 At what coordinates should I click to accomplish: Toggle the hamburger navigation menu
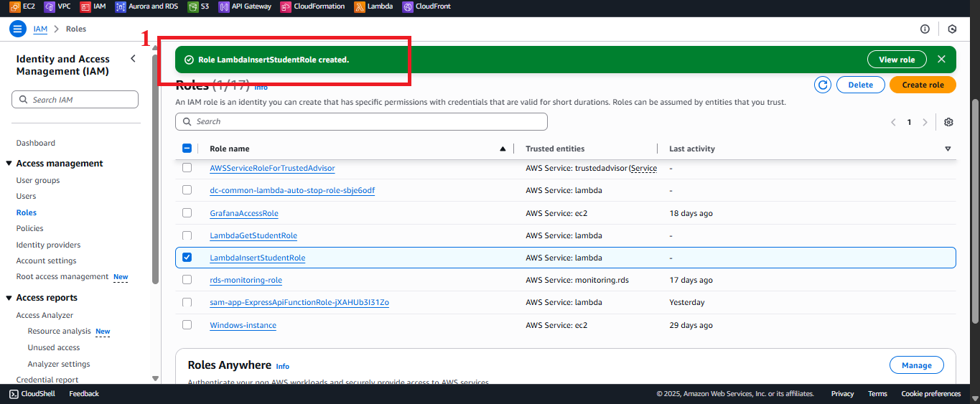click(x=17, y=29)
